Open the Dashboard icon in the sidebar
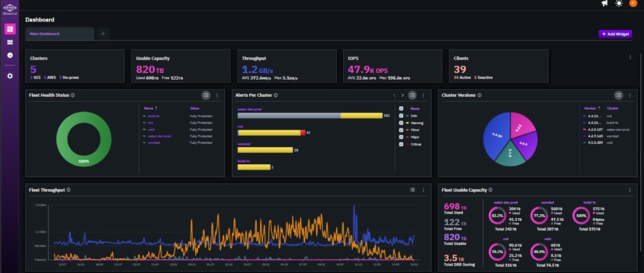644x273 pixels. [x=10, y=29]
